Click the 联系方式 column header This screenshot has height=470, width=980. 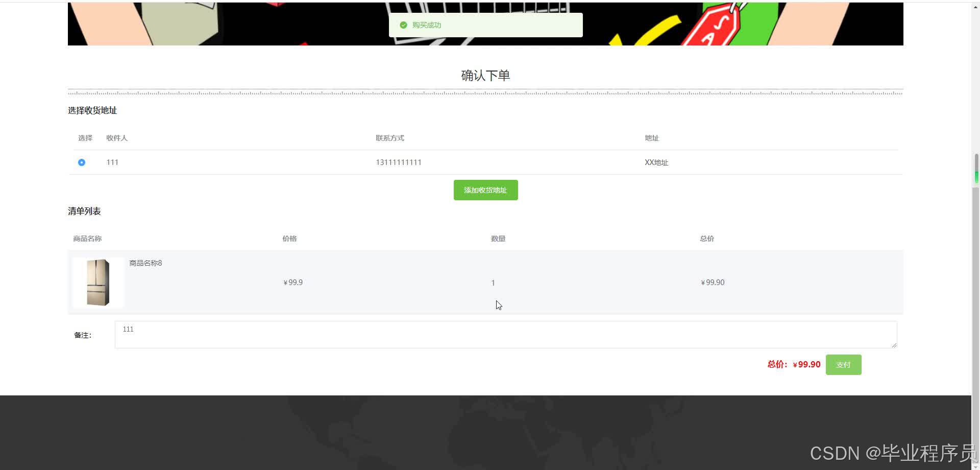(x=390, y=138)
